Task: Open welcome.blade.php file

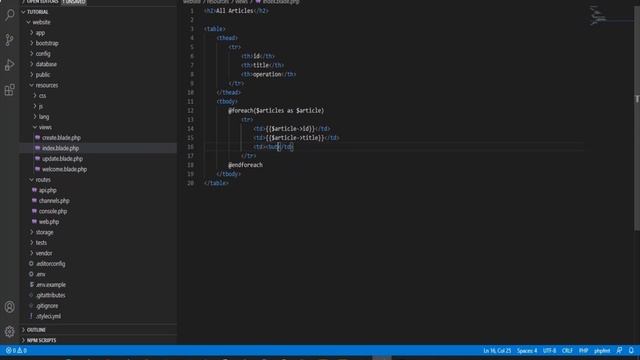Action: [64, 169]
